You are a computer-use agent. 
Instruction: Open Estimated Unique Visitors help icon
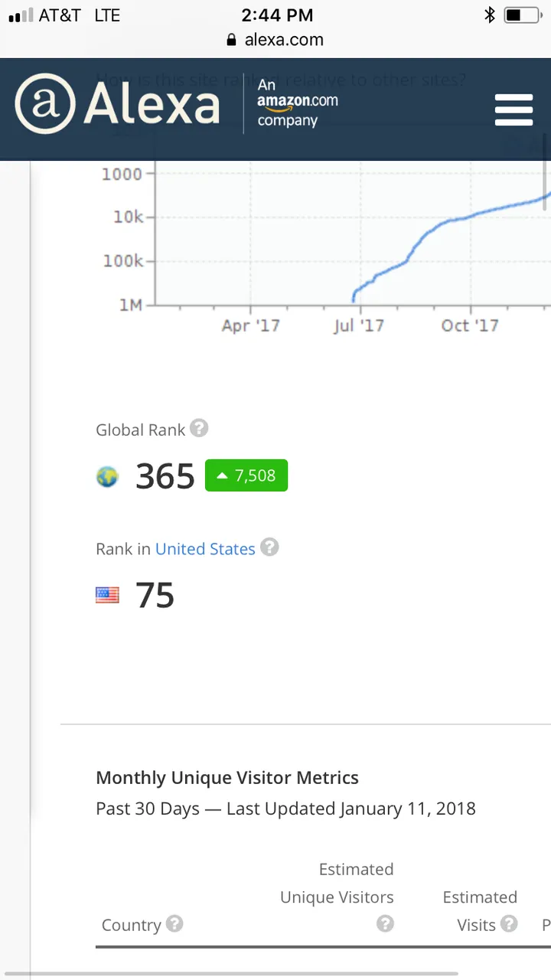[x=385, y=923]
